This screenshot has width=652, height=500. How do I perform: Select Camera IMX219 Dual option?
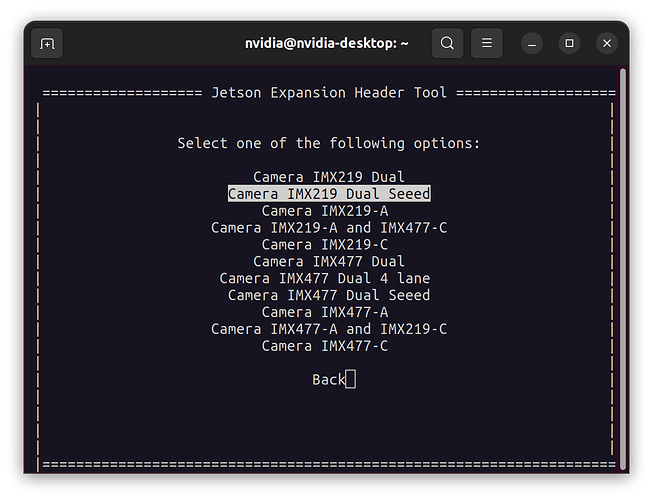pyautogui.click(x=329, y=177)
